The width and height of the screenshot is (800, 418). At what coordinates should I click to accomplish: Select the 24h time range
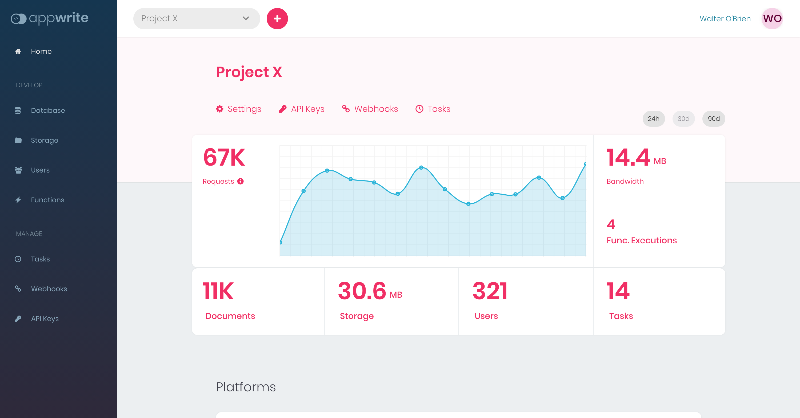pyautogui.click(x=654, y=119)
